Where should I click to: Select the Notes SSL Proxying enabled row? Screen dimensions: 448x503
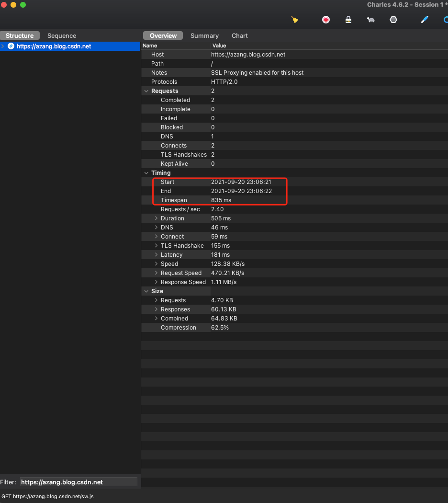(x=294, y=73)
